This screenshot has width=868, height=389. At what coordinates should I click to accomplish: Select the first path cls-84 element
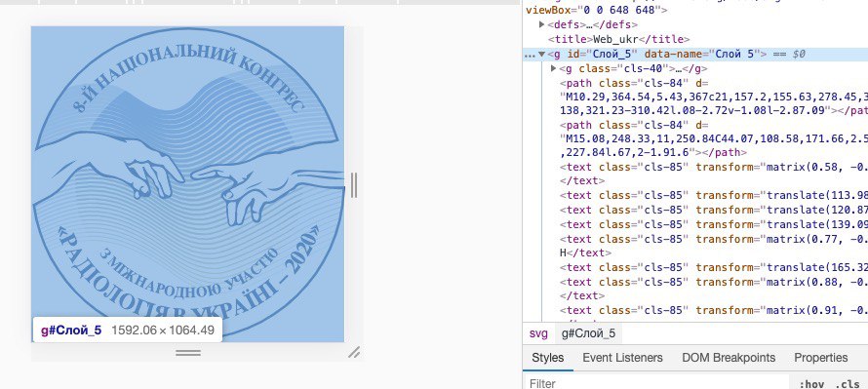[714, 97]
